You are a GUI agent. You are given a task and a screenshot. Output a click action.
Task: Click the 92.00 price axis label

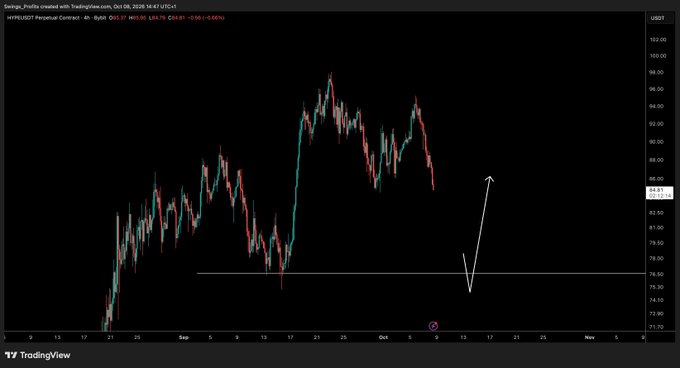coord(657,124)
